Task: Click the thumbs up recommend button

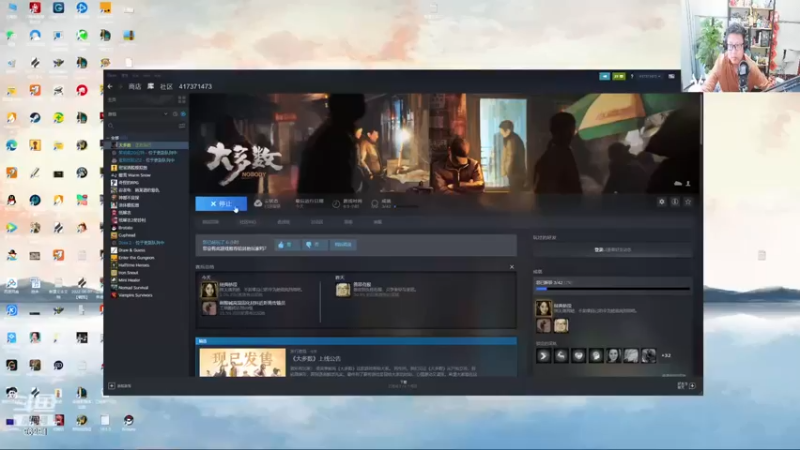Action: (286, 245)
